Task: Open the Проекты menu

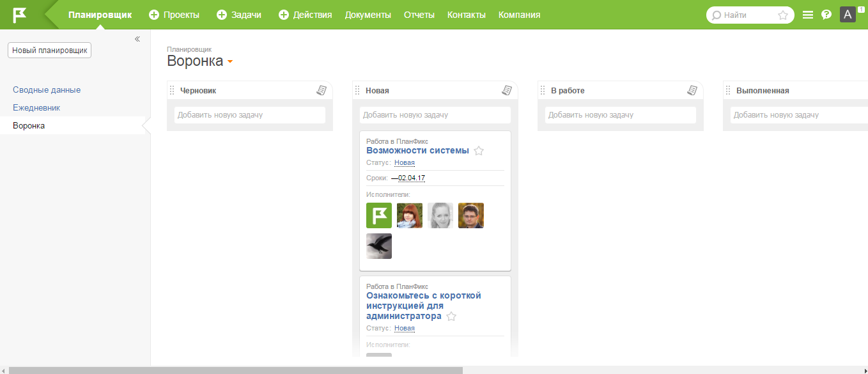Action: point(182,15)
